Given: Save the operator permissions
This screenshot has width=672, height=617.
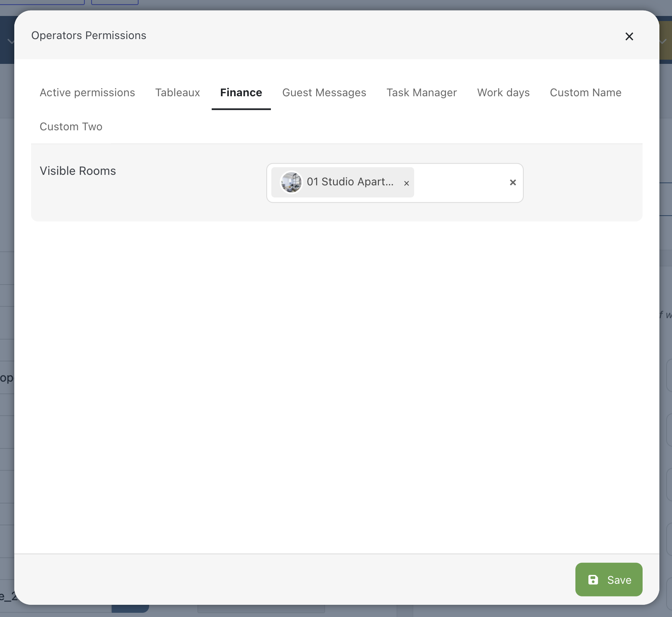Looking at the screenshot, I should tap(609, 580).
